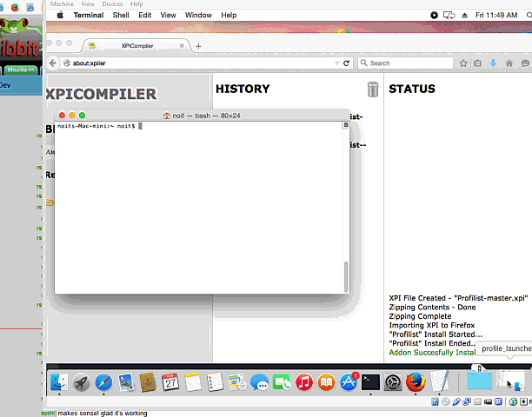Open Maps icon in dock
Screen dimensions: 532x417
tap(237, 382)
